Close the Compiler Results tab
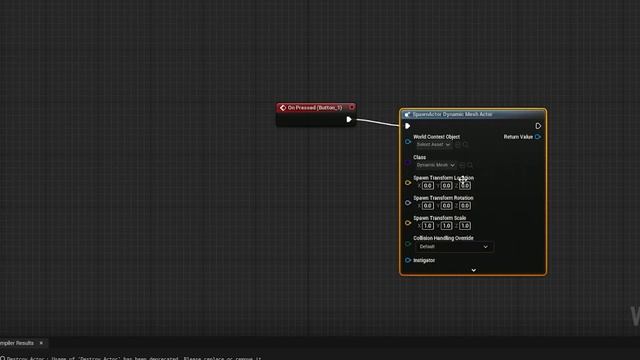Screen dimensions: 640x360 coord(41,343)
